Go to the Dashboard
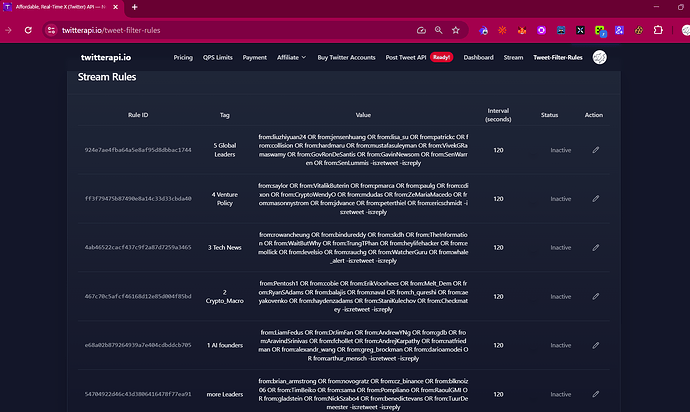Viewport: 690px width, 412px height. [478, 57]
